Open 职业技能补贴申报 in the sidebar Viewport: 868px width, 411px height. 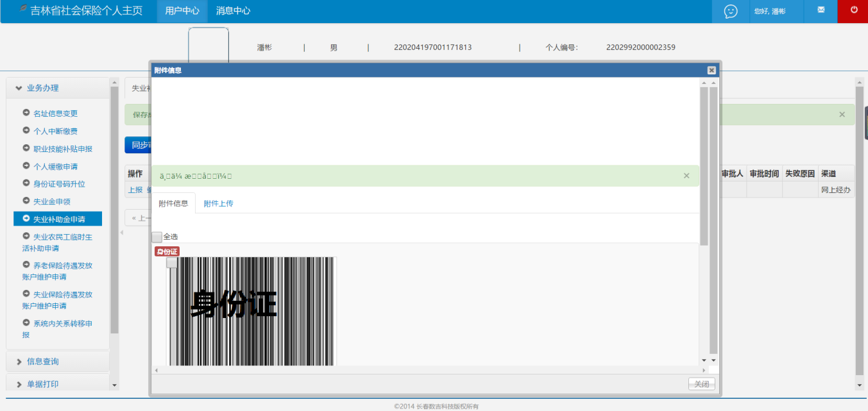[63, 149]
